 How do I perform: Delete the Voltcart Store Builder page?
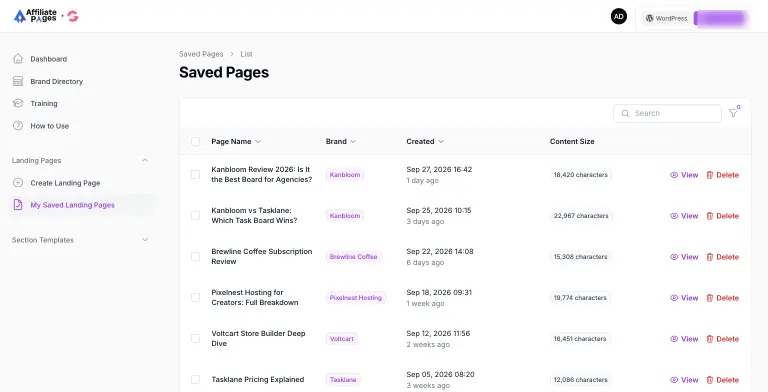pos(722,339)
